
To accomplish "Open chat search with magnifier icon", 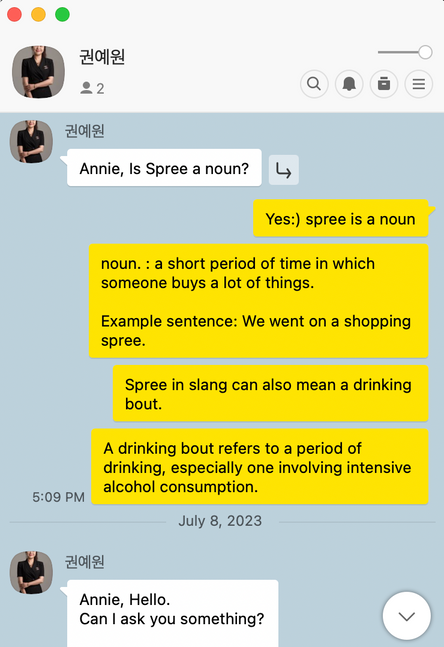I will point(314,84).
